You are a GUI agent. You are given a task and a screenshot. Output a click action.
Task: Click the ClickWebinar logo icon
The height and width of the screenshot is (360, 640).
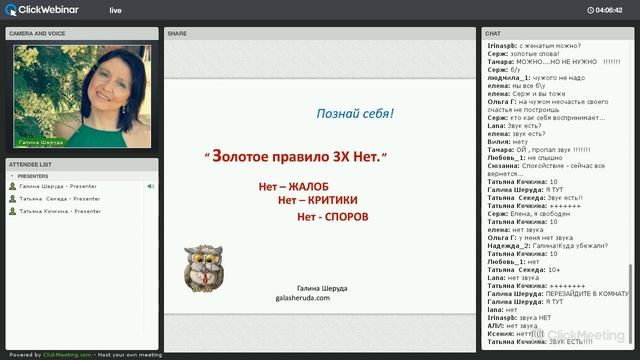11,10
